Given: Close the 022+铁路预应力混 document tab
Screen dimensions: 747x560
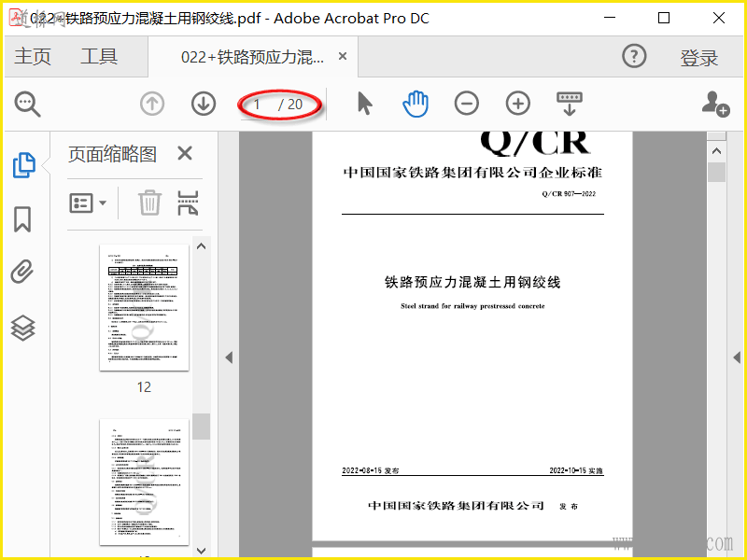Looking at the screenshot, I should pyautogui.click(x=342, y=56).
